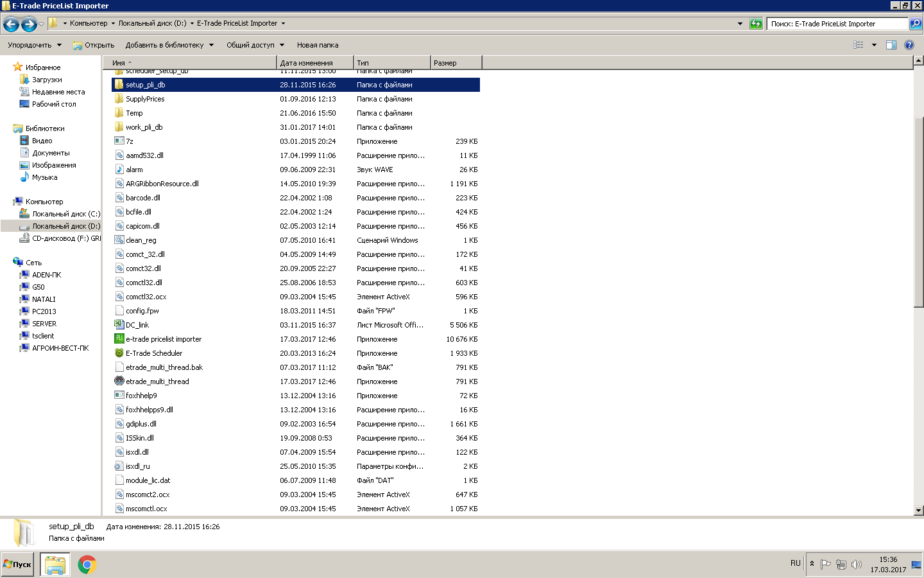The image size is (924, 578).
Task: Select the alarm WAVE sound file icon
Action: [x=119, y=170]
